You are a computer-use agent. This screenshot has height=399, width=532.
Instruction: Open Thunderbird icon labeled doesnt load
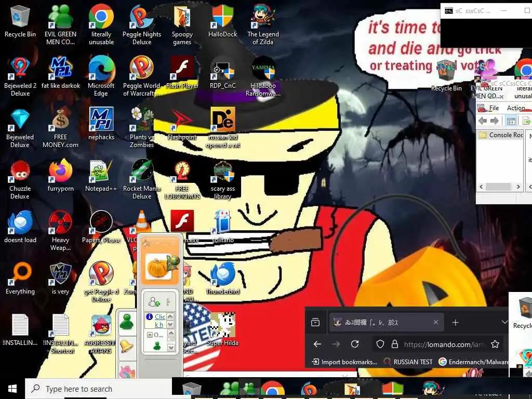[x=20, y=227]
